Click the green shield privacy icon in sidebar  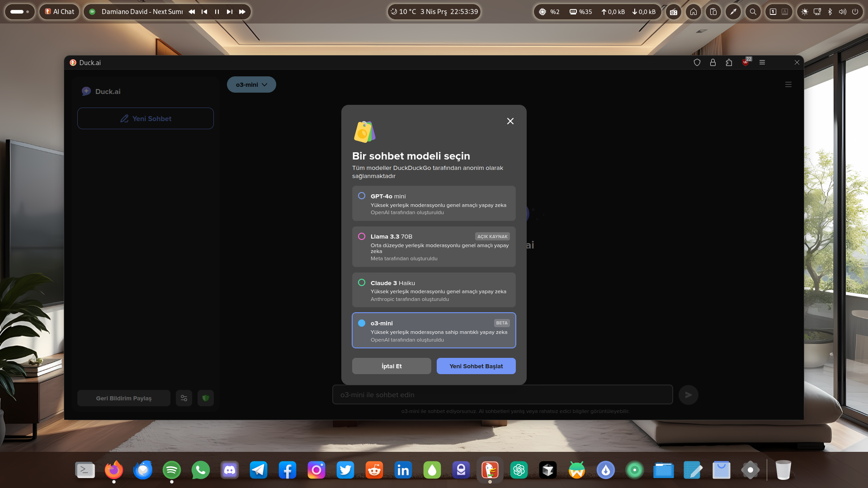tap(206, 398)
